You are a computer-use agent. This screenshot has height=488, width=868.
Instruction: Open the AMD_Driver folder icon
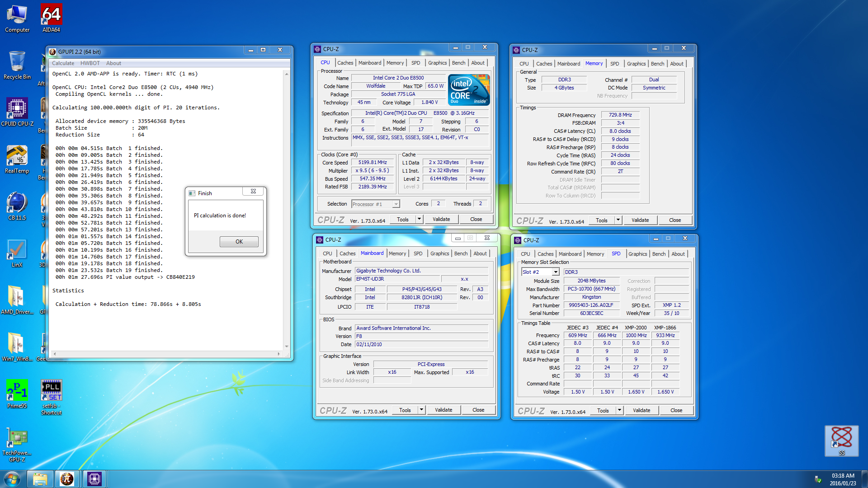point(17,300)
